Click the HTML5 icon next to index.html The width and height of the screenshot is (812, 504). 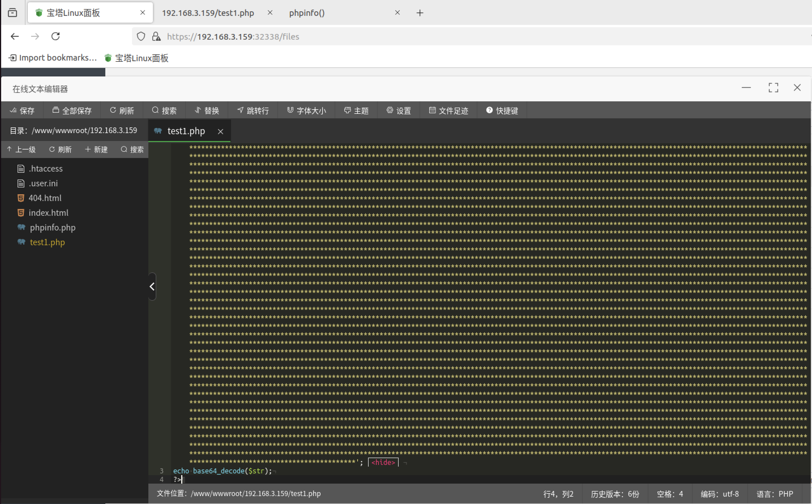21,213
